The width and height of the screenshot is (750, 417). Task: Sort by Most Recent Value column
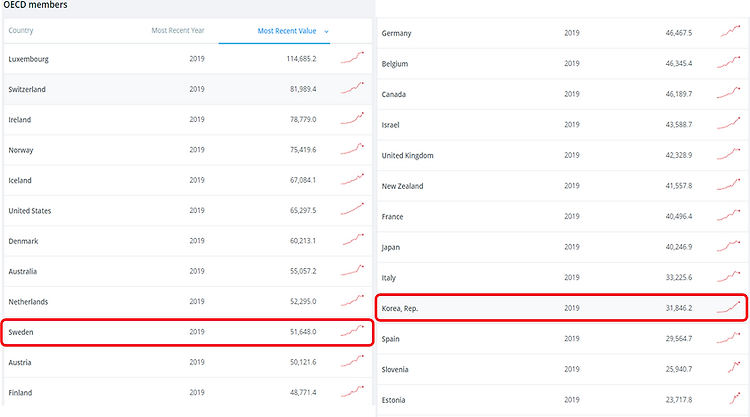click(287, 31)
